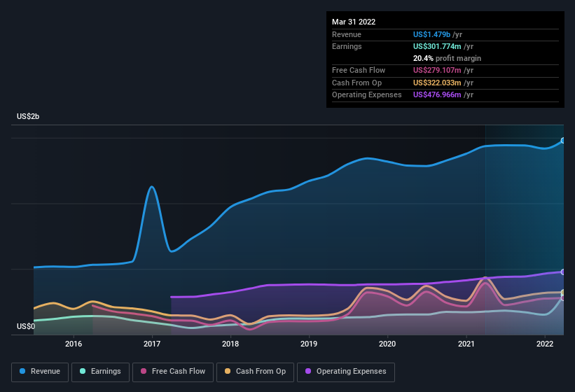Click the US$322.033m cash from op value
575x392 pixels.
437,83
